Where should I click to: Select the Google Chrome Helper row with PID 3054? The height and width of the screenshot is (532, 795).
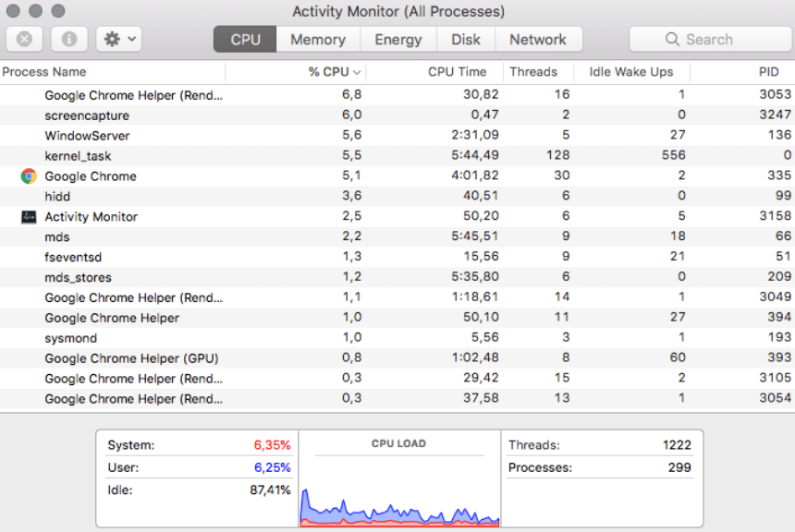[x=397, y=399]
